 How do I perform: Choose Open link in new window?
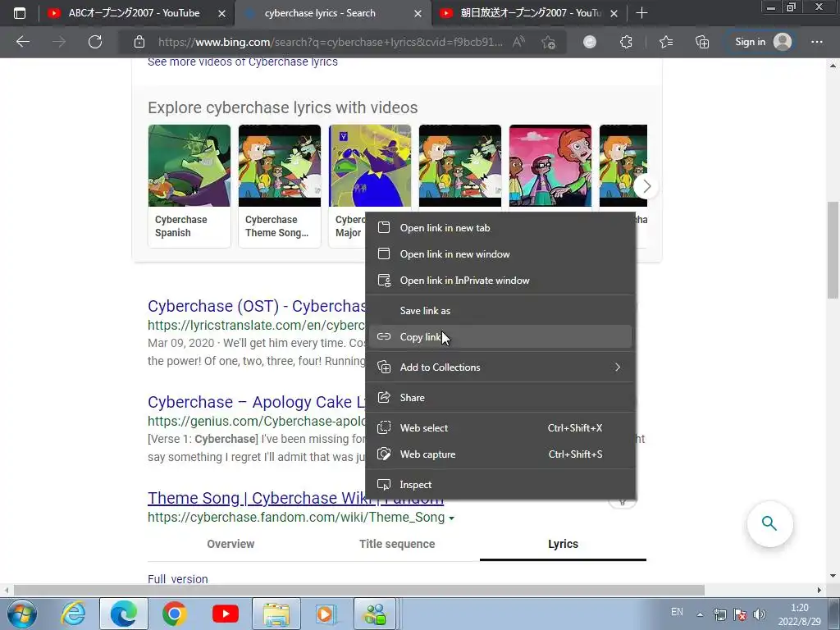500,254
